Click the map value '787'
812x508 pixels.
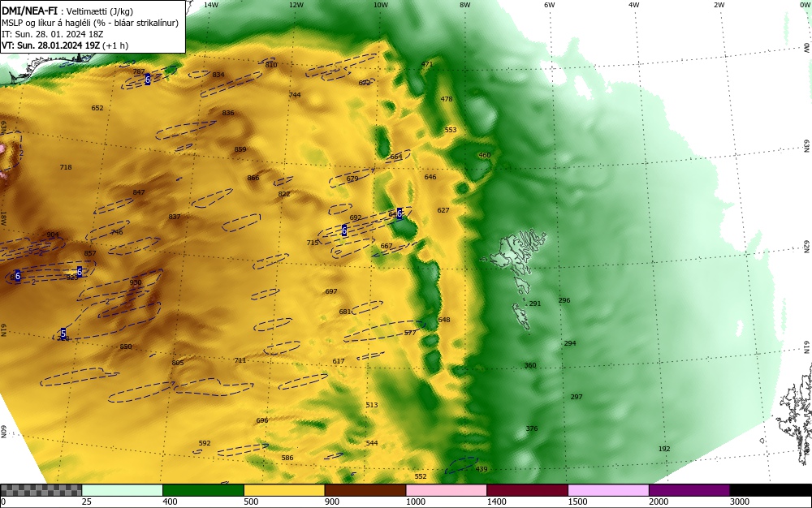coord(139,72)
